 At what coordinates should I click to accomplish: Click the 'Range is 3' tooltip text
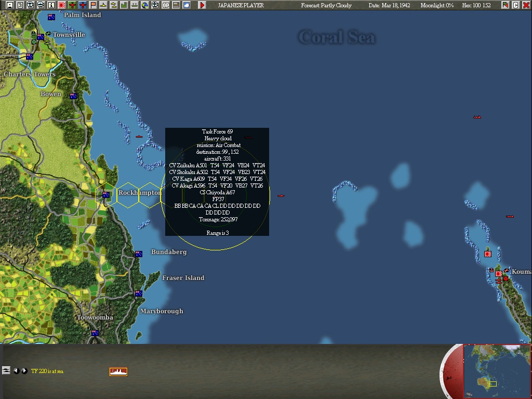coord(218,233)
